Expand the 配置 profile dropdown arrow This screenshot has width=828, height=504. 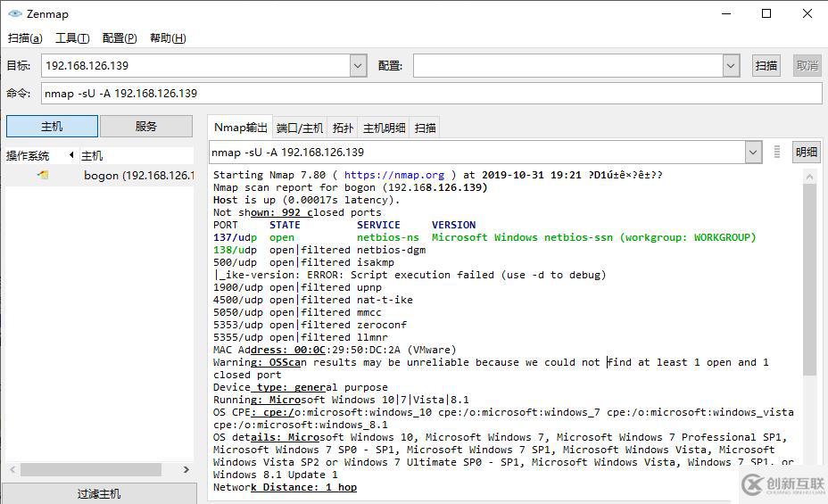point(731,66)
